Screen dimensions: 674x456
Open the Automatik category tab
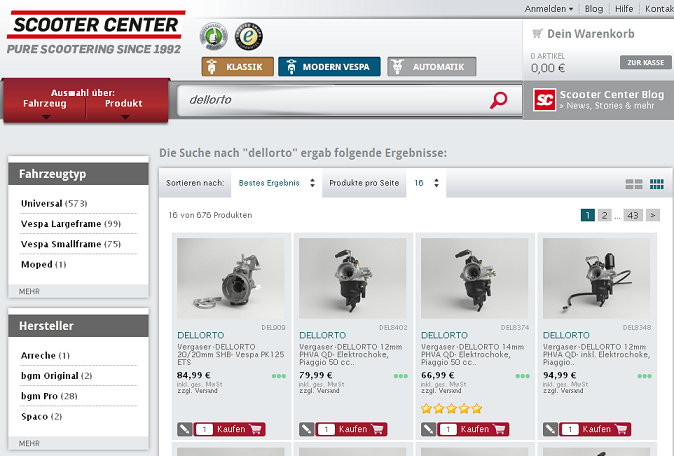tap(432, 67)
